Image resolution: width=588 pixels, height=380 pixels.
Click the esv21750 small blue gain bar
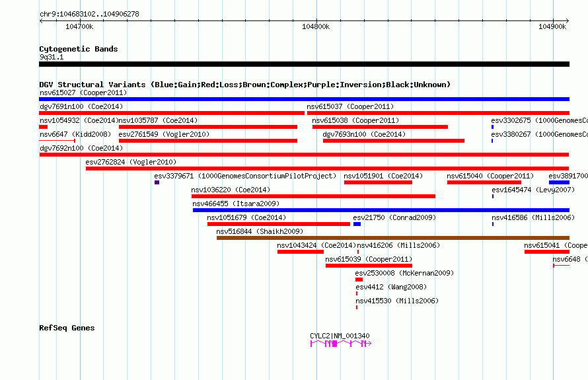357,224
